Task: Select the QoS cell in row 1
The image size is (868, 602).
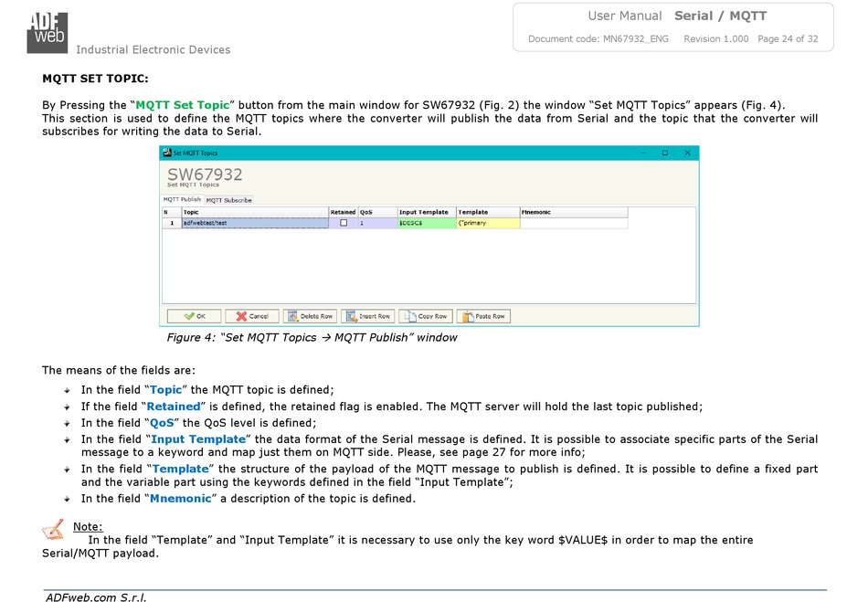Action: pos(376,223)
